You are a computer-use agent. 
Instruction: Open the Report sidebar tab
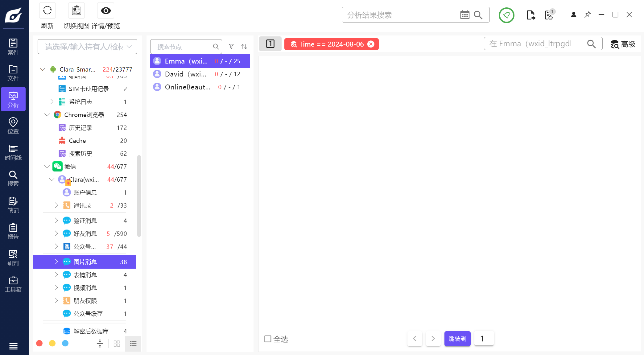[x=13, y=231]
